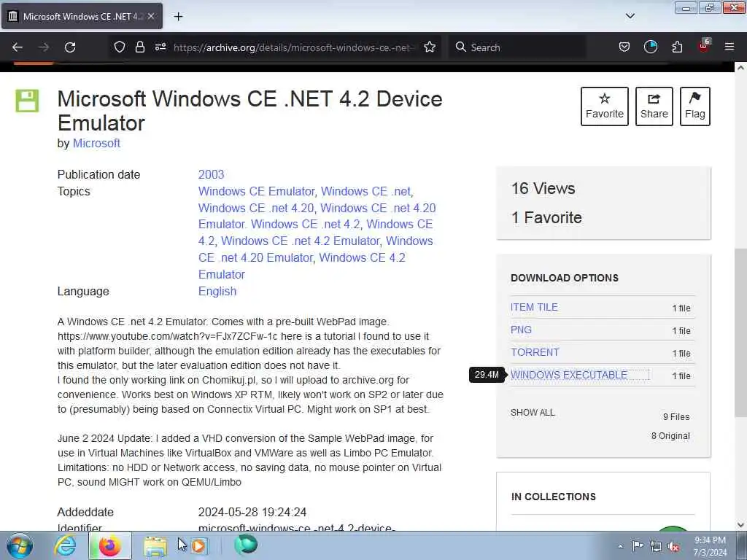Viewport: 747px width, 560px height.
Task: Go back using the browser back arrow
Action: (18, 47)
